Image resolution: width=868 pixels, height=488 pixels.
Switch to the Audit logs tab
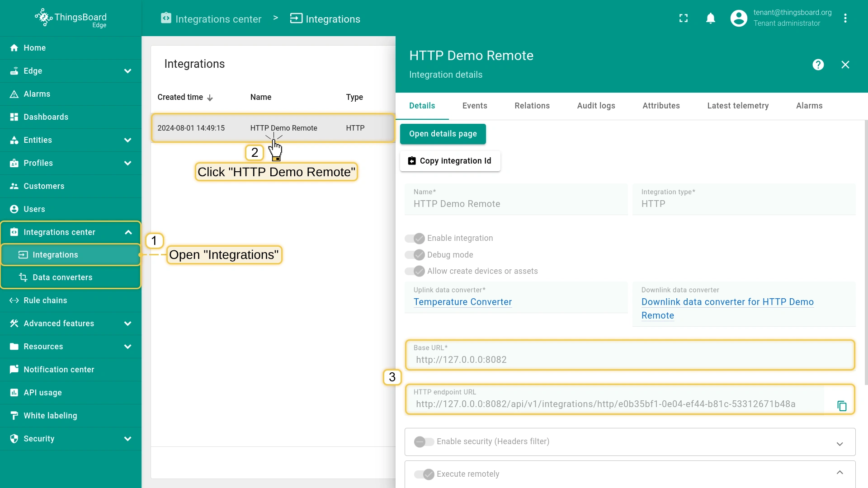[x=596, y=106]
